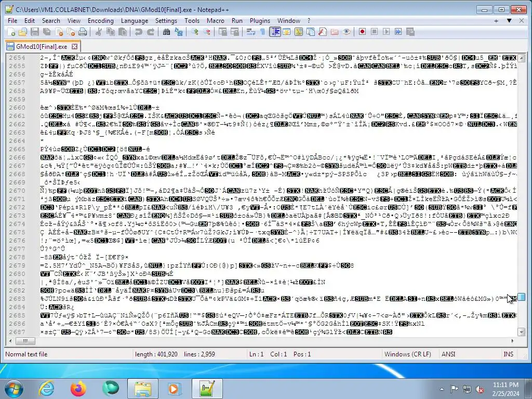
Task: Click line number 2659 in margin
Action: tap(17, 99)
